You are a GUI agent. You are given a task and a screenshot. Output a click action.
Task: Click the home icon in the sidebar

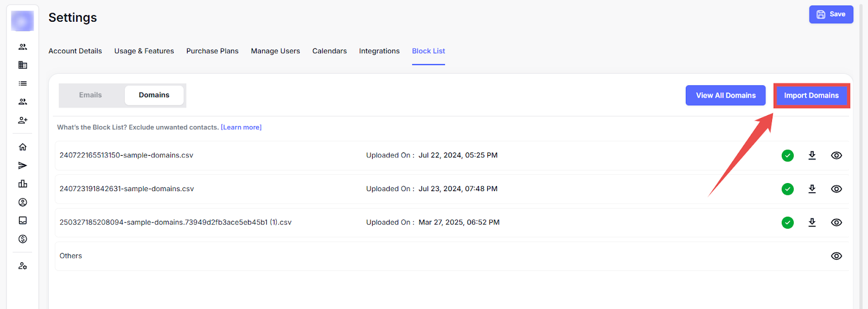pyautogui.click(x=23, y=147)
